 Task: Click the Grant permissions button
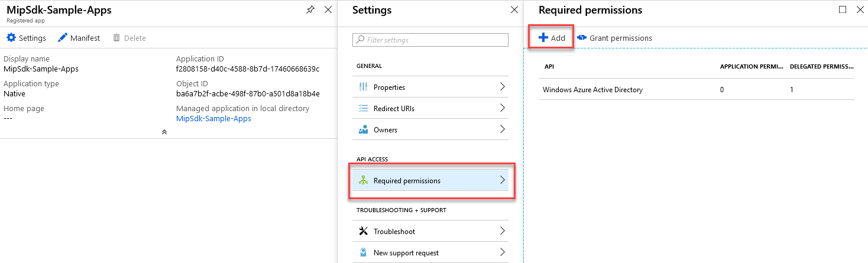[x=615, y=38]
